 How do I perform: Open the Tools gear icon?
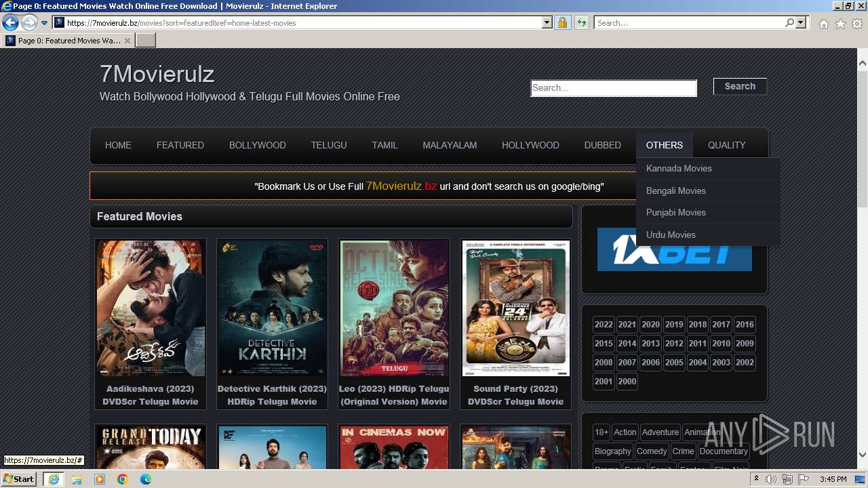857,23
